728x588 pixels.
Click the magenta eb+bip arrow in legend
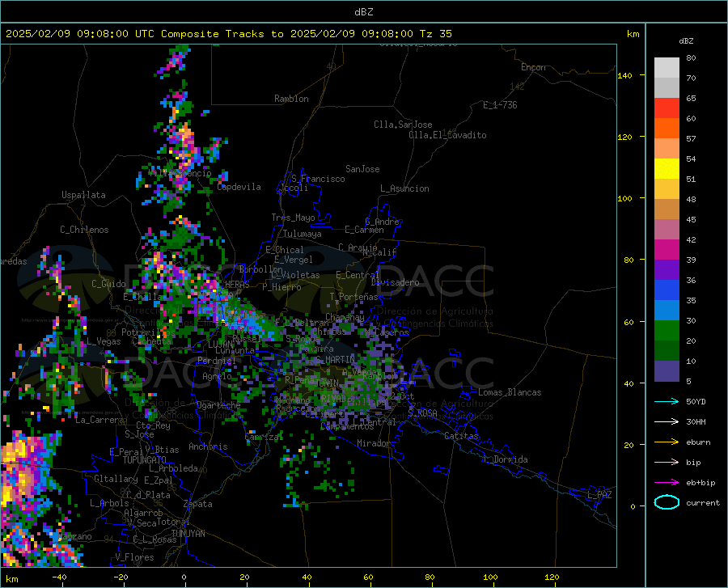point(667,483)
